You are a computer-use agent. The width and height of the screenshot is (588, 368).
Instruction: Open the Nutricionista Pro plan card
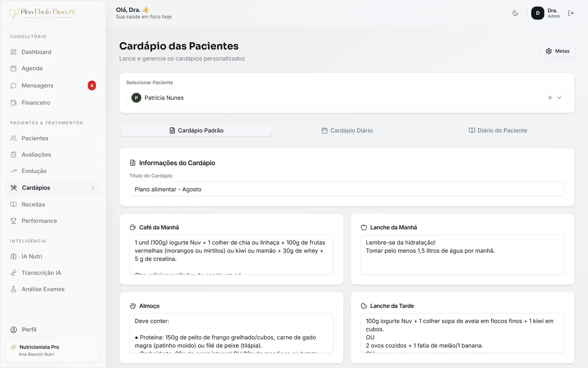point(53,350)
